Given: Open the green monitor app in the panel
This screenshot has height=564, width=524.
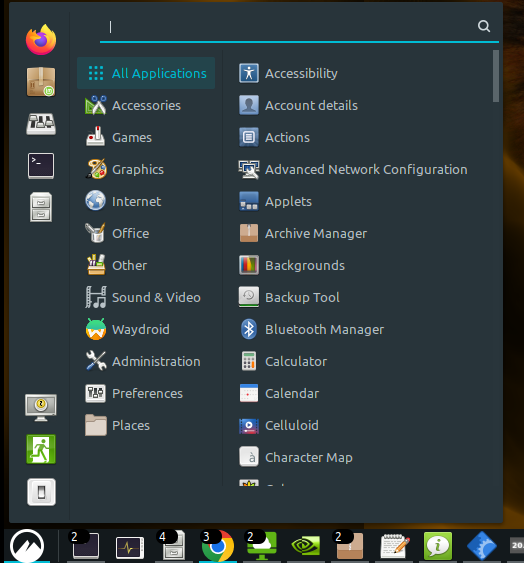Looking at the screenshot, I should [261, 546].
